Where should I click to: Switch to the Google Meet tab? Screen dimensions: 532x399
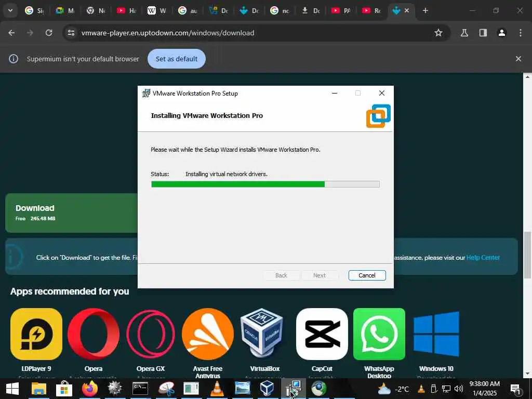coord(65,10)
